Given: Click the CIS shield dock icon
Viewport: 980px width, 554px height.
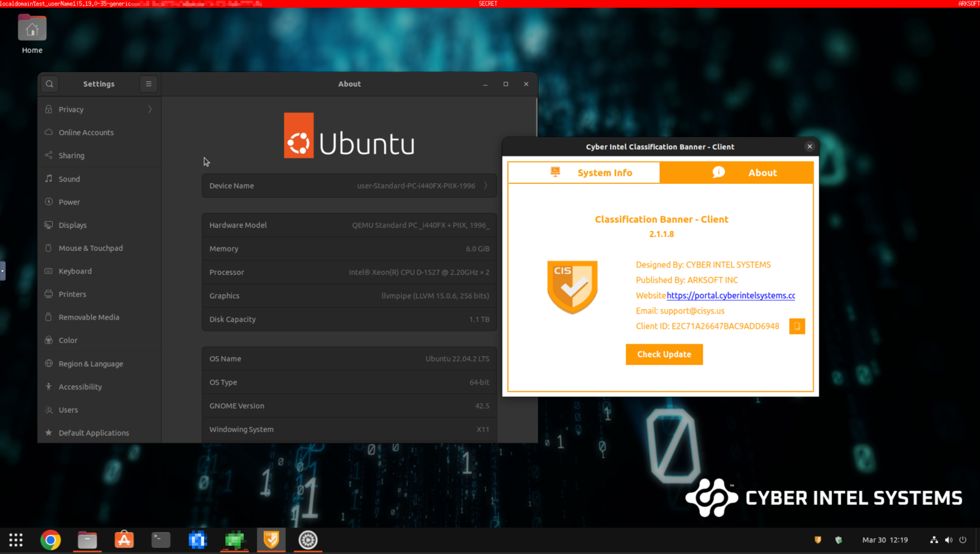Looking at the screenshot, I should [271, 540].
